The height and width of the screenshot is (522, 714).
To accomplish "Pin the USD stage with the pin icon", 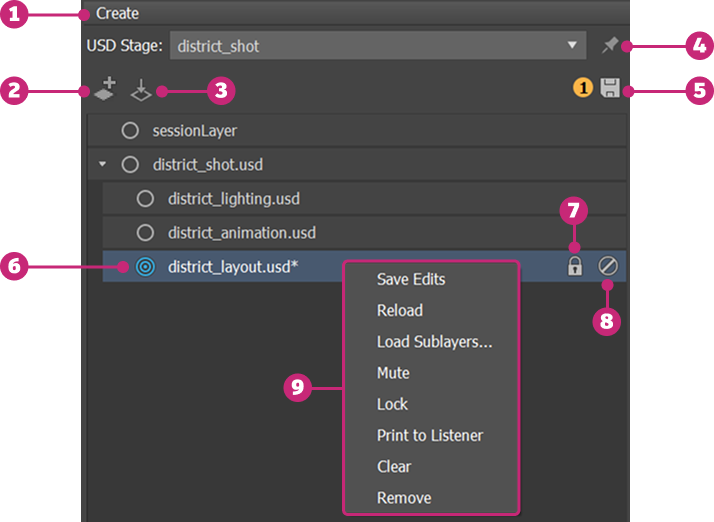I will [x=609, y=45].
